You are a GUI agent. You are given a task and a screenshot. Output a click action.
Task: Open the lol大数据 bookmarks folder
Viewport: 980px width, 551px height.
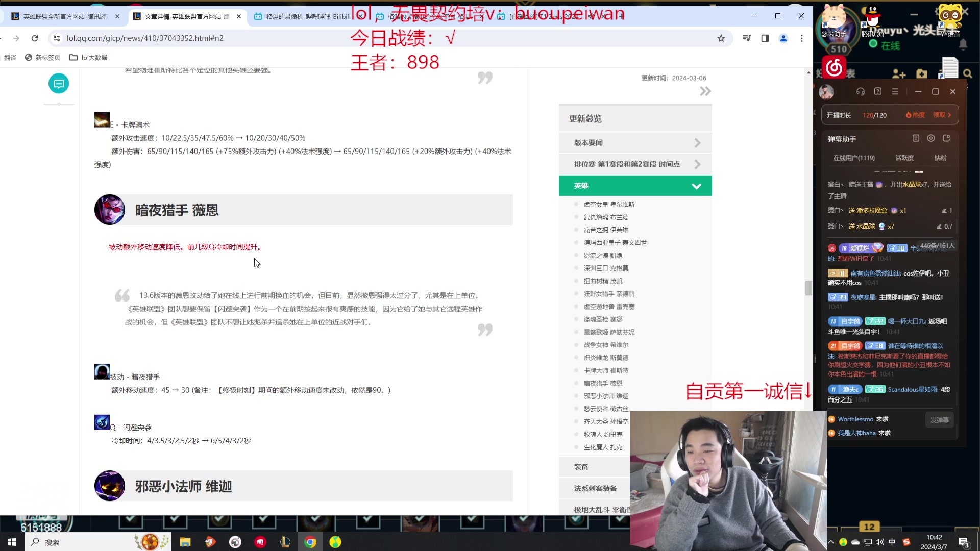tap(88, 57)
